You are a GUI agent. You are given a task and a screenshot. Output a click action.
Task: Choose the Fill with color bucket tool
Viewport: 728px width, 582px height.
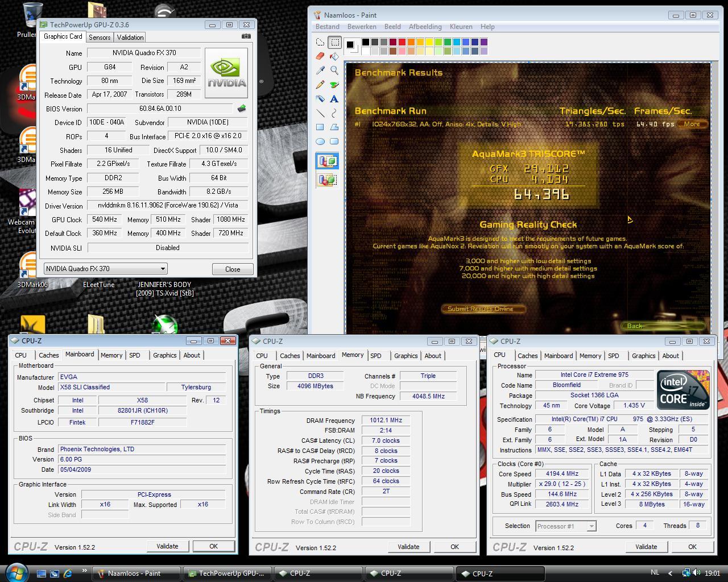pos(334,56)
